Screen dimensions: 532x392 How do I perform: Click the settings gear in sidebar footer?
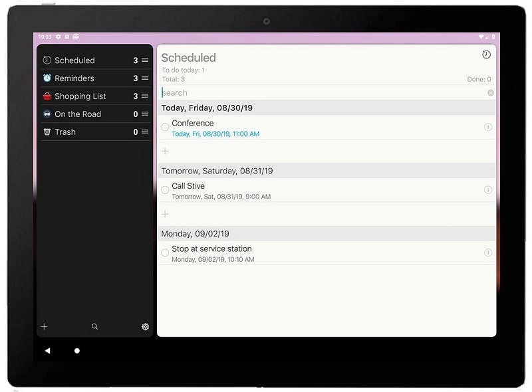coord(146,327)
